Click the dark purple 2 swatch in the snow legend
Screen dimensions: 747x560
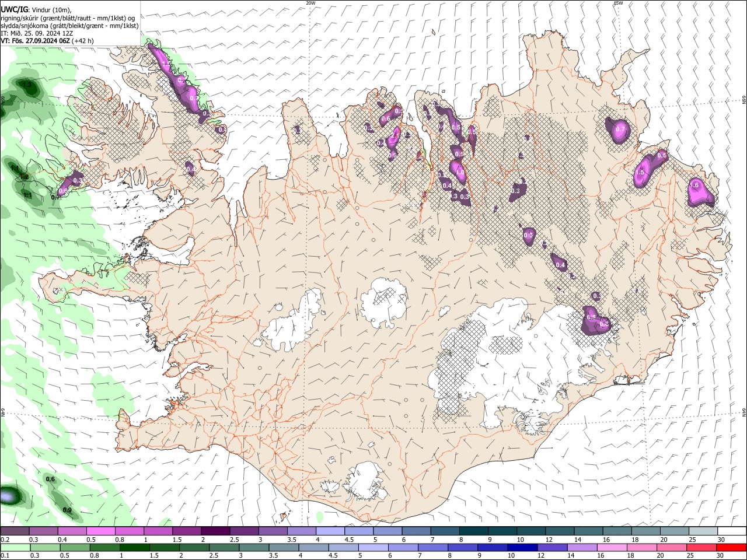[x=215, y=531]
